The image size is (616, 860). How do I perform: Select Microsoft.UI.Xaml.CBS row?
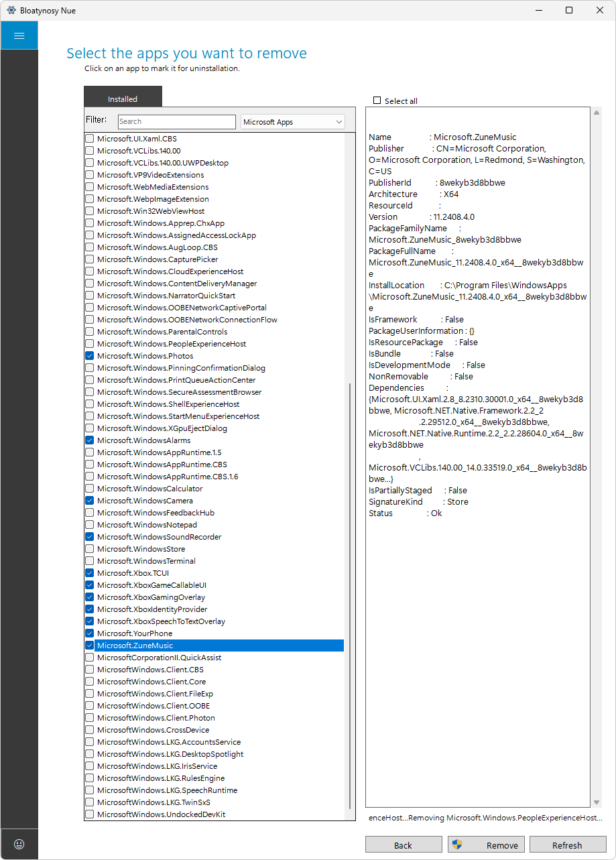214,139
